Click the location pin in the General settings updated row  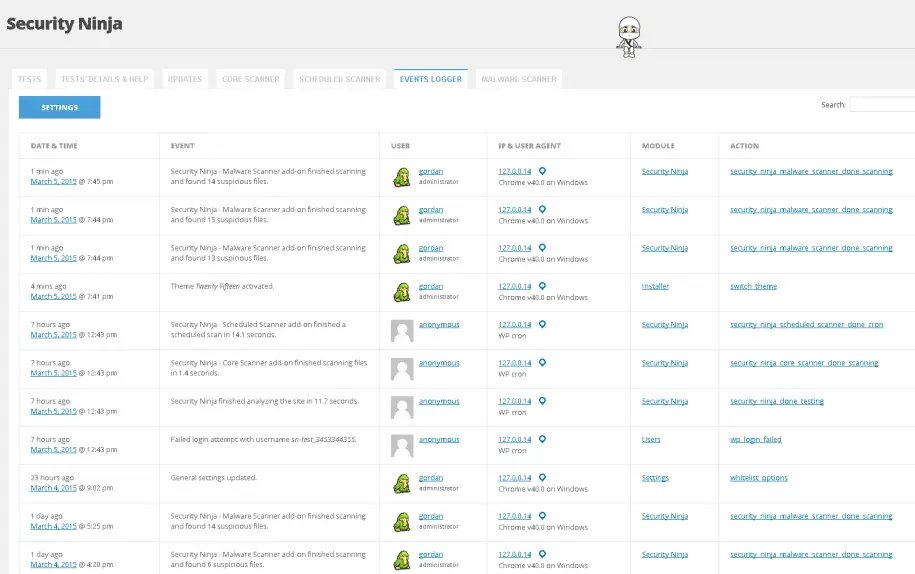[x=542, y=478]
